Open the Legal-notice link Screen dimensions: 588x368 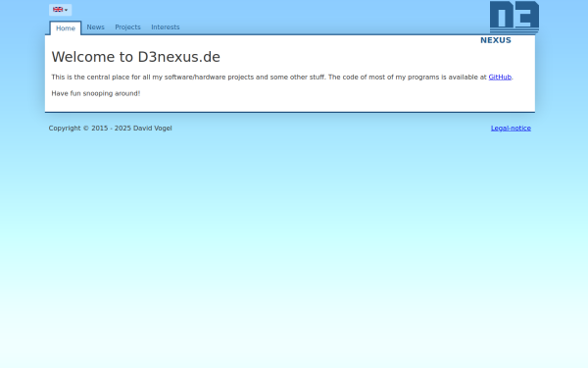[511, 128]
